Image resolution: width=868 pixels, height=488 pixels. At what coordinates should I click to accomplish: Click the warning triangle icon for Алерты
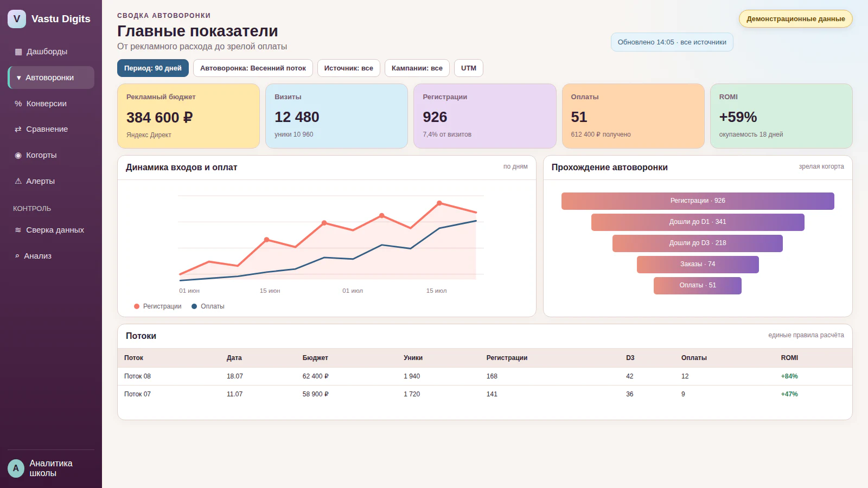click(x=18, y=181)
